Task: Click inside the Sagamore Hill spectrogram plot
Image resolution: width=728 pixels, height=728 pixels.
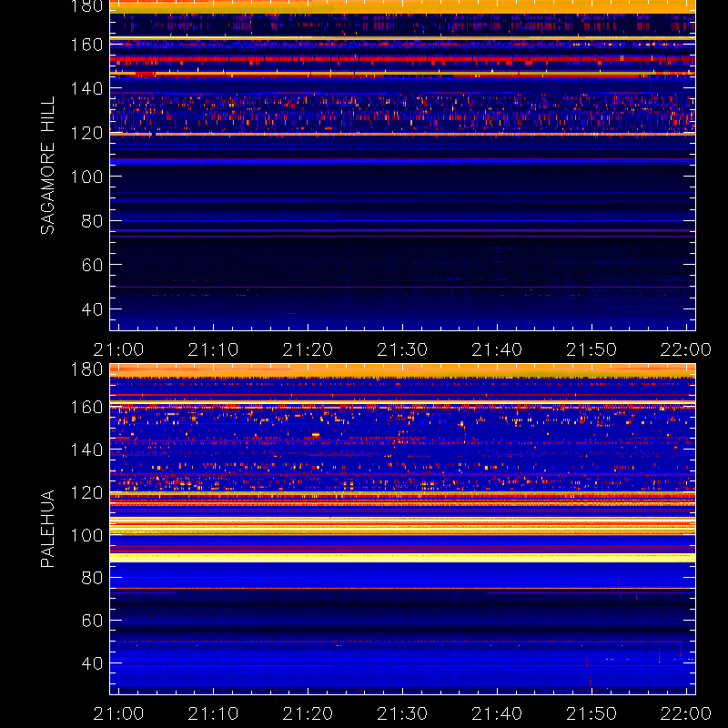Action: pyautogui.click(x=402, y=166)
